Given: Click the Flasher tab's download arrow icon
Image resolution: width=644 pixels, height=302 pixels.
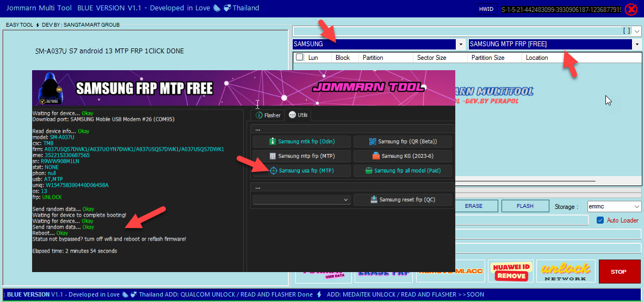Looking at the screenshot, I should click(259, 115).
